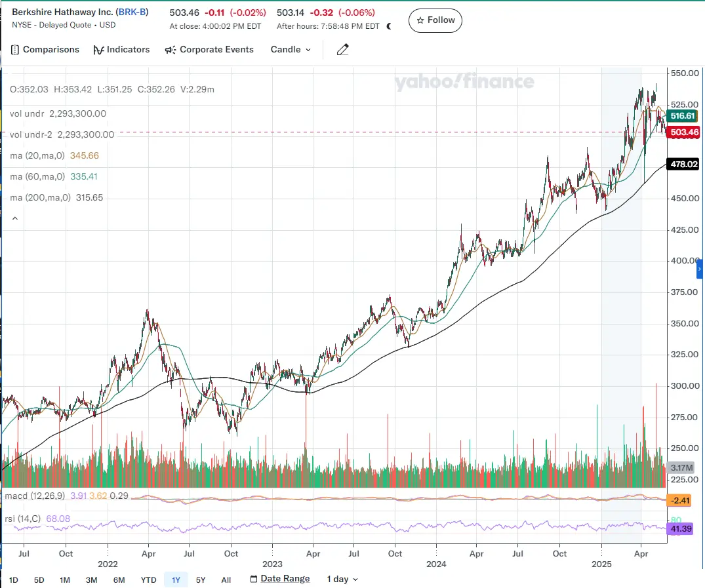Click the 503.46 red current price tag
The height and width of the screenshot is (588, 705).
pos(684,132)
